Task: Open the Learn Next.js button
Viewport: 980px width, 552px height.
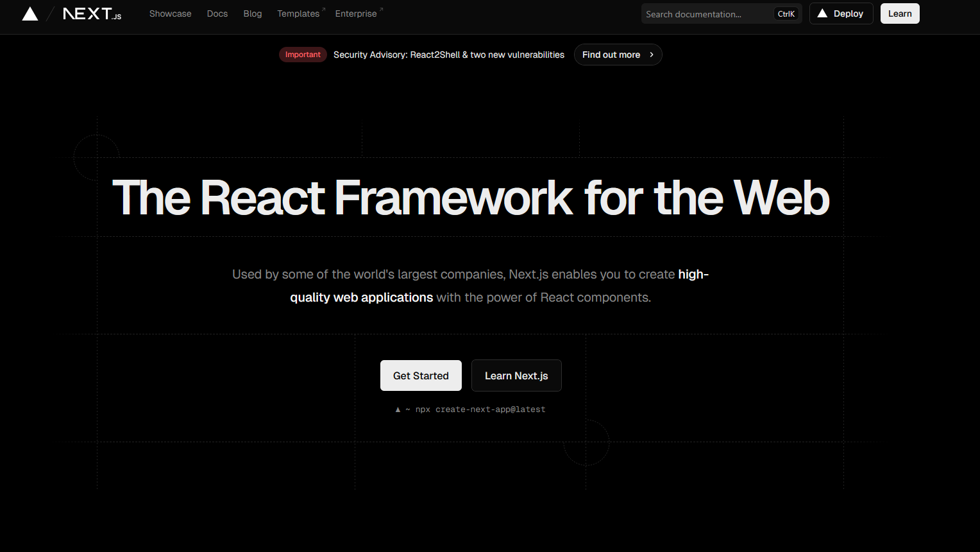Action: (516, 375)
